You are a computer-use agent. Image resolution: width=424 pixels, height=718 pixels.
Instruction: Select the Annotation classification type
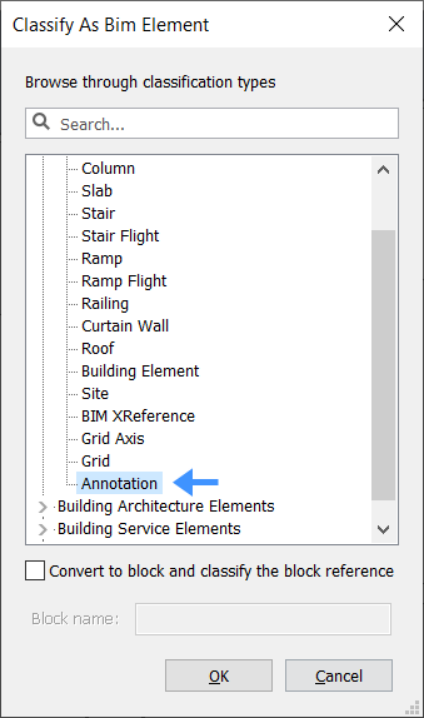(120, 484)
